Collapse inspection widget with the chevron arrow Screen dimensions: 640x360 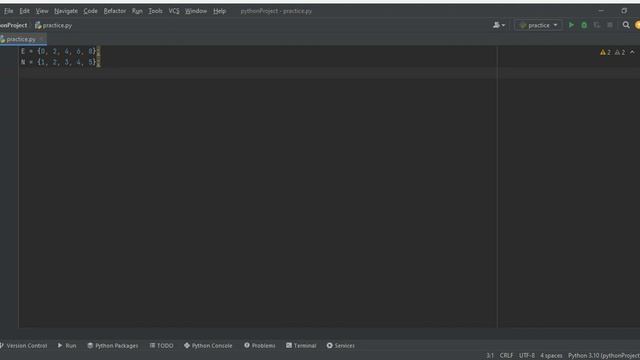pyautogui.click(x=632, y=52)
